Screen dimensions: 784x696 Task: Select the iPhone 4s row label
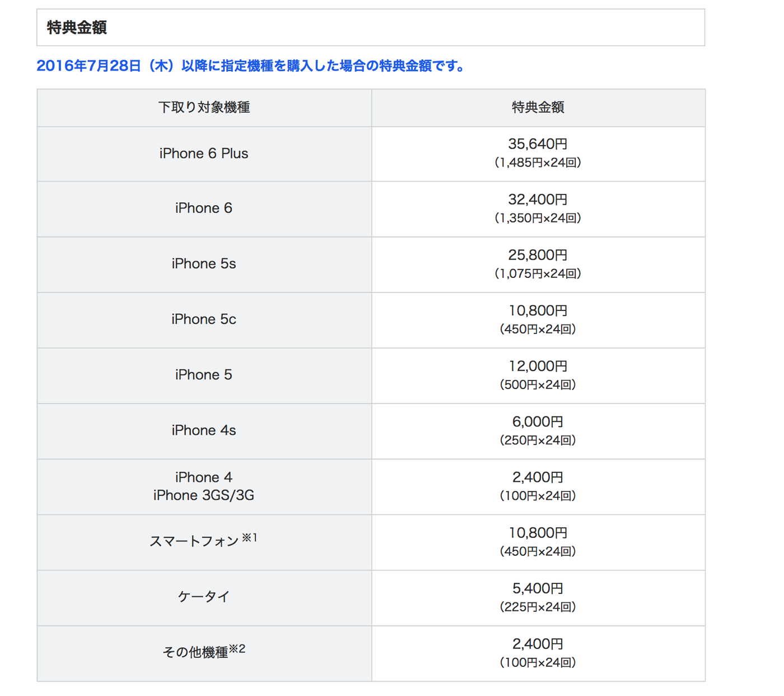tap(204, 430)
